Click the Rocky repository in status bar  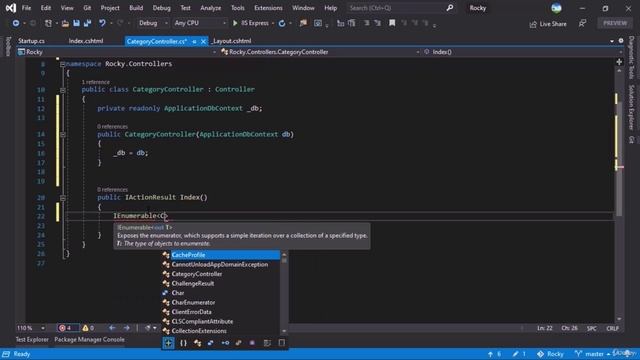pos(550,354)
